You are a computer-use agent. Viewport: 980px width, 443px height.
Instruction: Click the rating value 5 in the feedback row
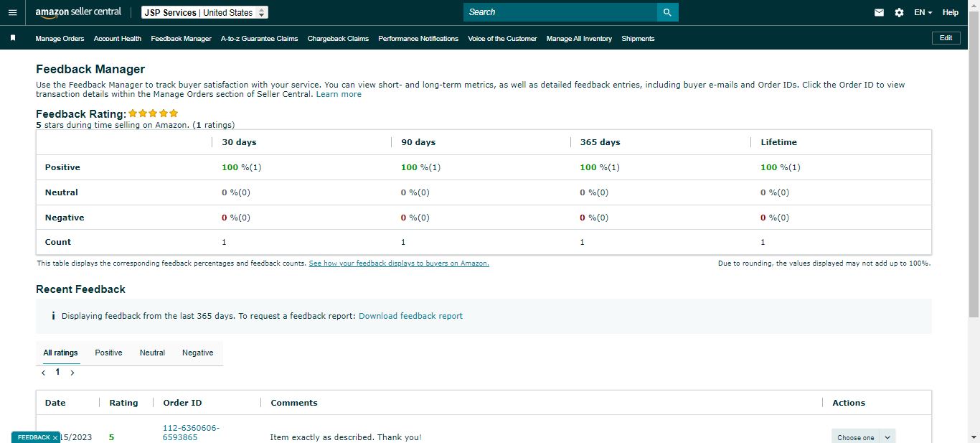pyautogui.click(x=111, y=437)
